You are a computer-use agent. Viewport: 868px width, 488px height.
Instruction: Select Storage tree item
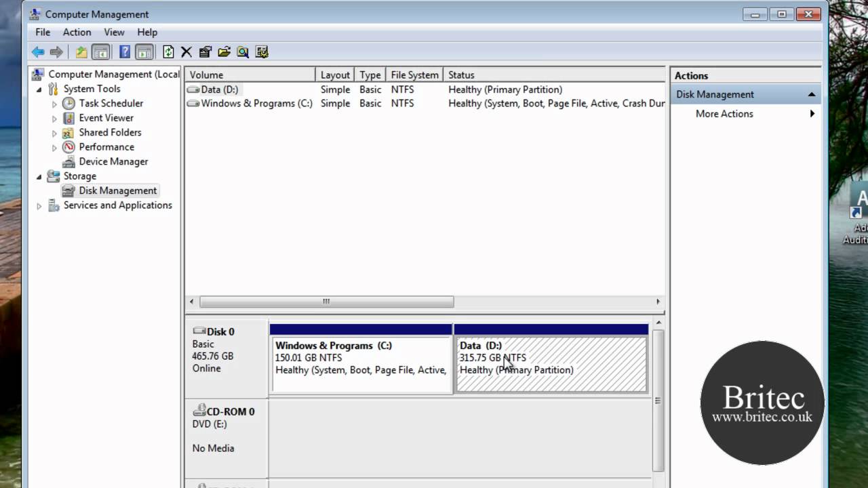tap(79, 176)
